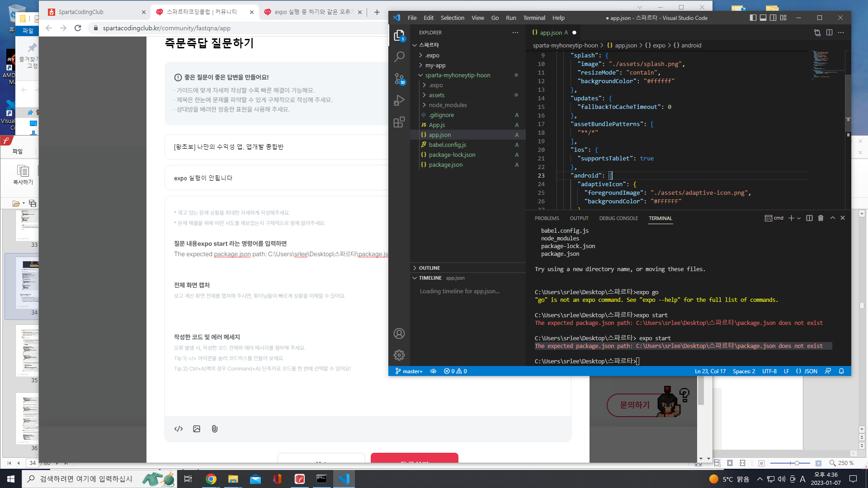Split the terminal panel
868x488 pixels.
809,218
